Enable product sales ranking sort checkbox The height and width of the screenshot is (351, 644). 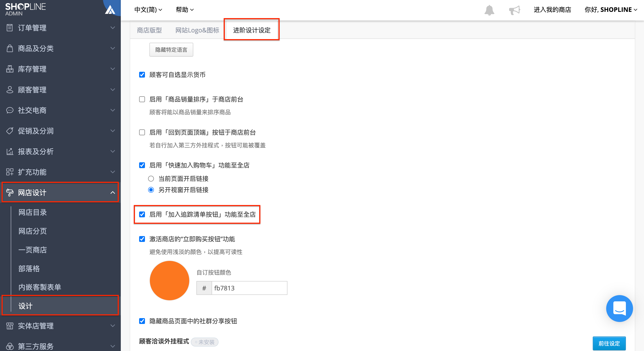coord(142,99)
